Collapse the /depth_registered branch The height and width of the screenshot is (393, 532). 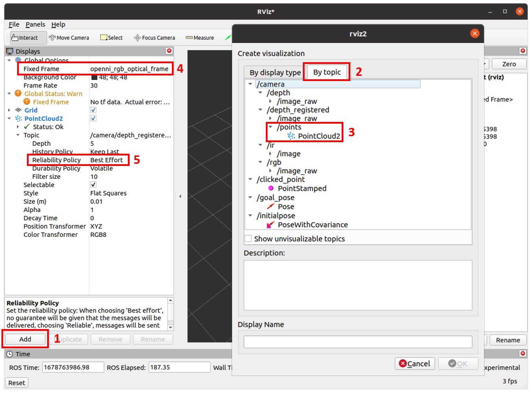[x=260, y=110]
